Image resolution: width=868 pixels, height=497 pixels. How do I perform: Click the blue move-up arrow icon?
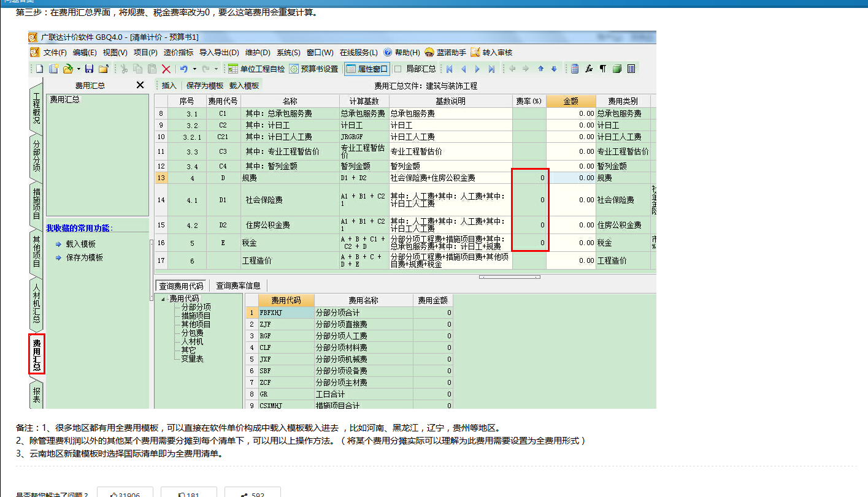[x=540, y=69]
